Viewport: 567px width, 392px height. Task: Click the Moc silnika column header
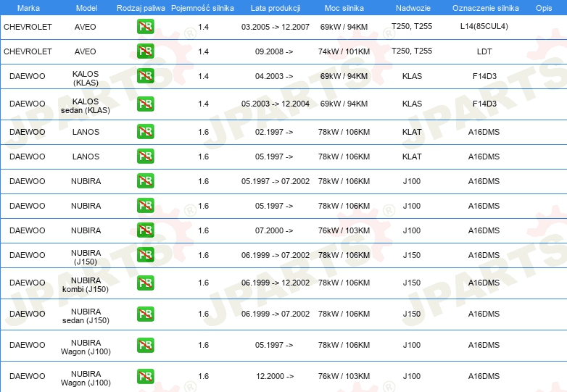344,8
